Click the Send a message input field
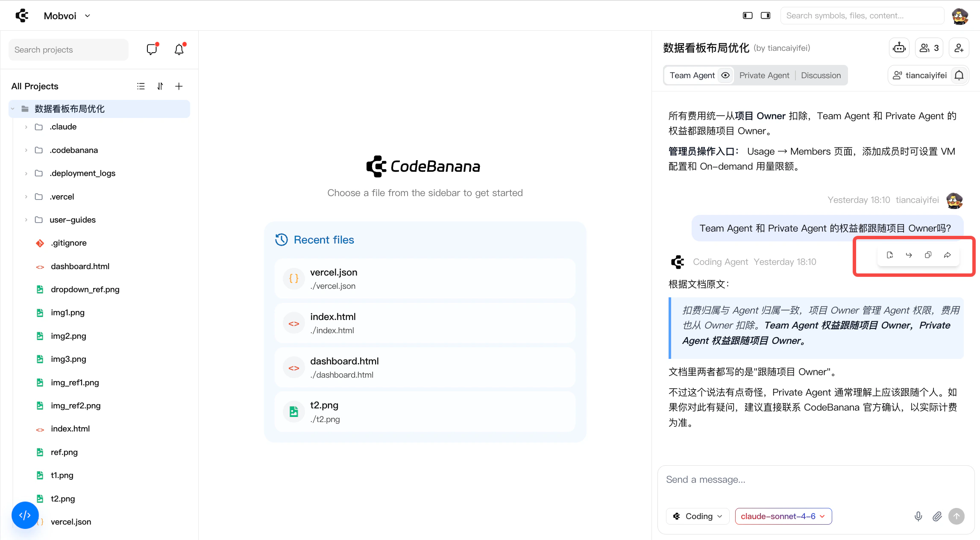 815,480
